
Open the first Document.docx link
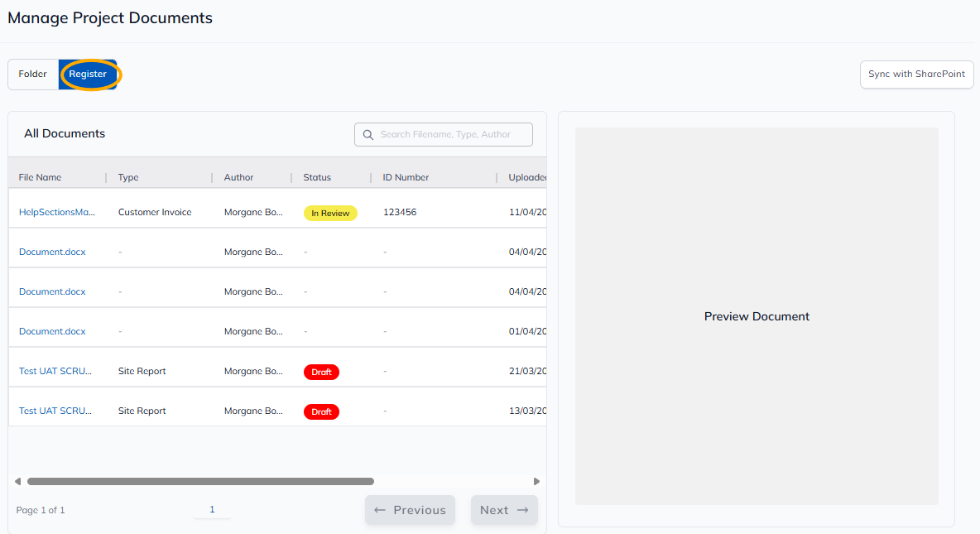coord(52,253)
